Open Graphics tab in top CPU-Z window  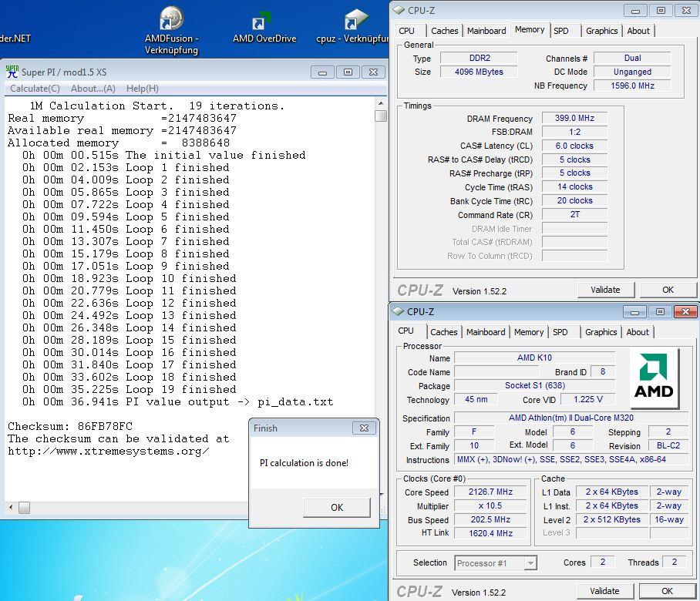pyautogui.click(x=602, y=31)
